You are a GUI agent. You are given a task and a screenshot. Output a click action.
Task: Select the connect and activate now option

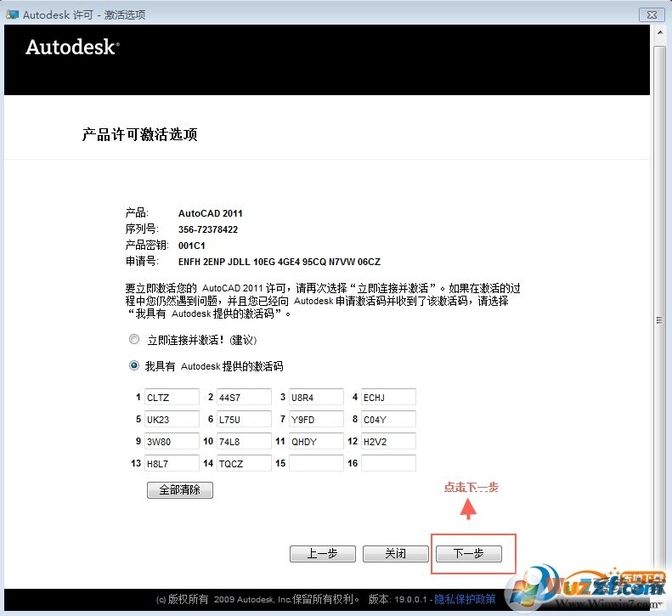(x=134, y=340)
